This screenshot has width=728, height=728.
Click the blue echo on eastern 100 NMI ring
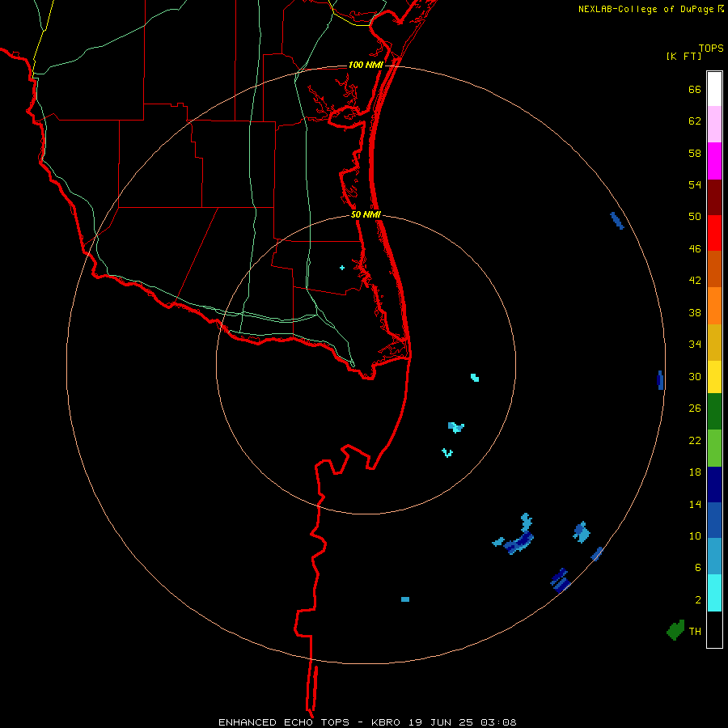click(660, 380)
